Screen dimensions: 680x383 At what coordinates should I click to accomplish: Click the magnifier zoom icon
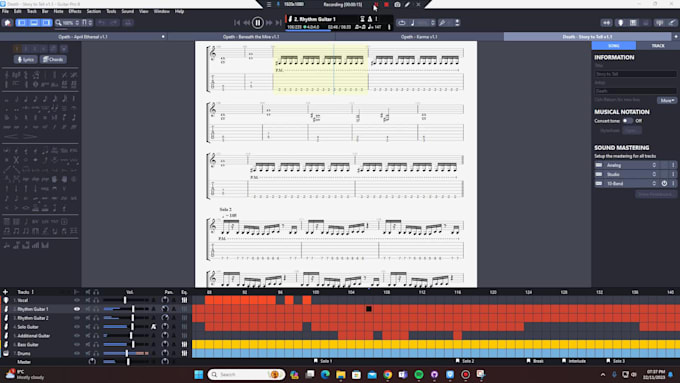[58, 23]
